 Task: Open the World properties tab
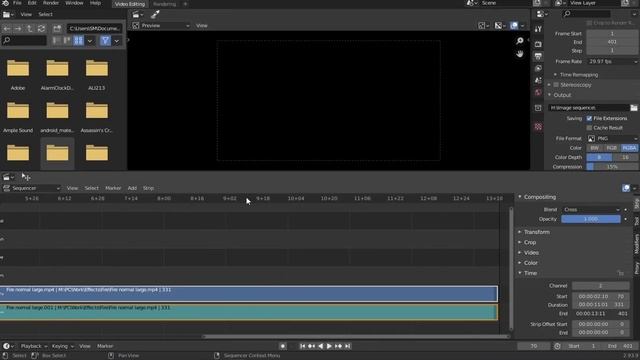coord(538,93)
